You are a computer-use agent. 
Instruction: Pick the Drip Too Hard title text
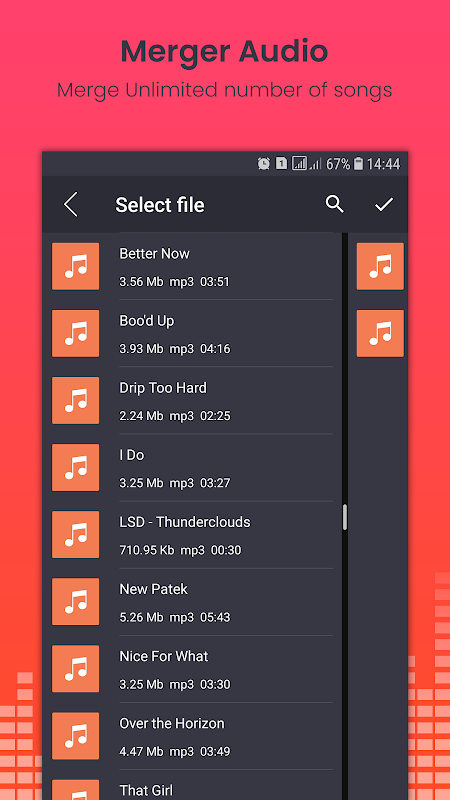click(x=163, y=388)
